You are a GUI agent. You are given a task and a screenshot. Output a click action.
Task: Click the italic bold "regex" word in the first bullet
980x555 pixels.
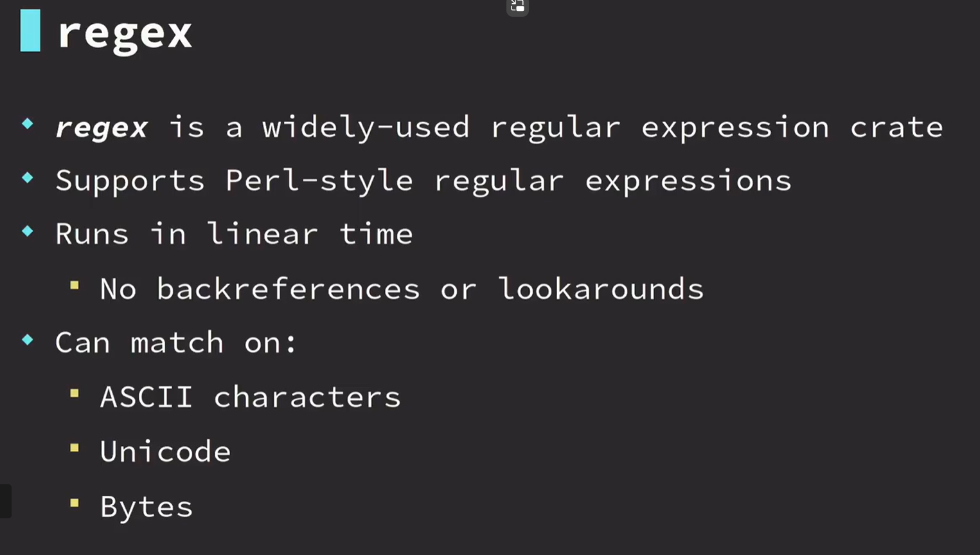click(102, 127)
